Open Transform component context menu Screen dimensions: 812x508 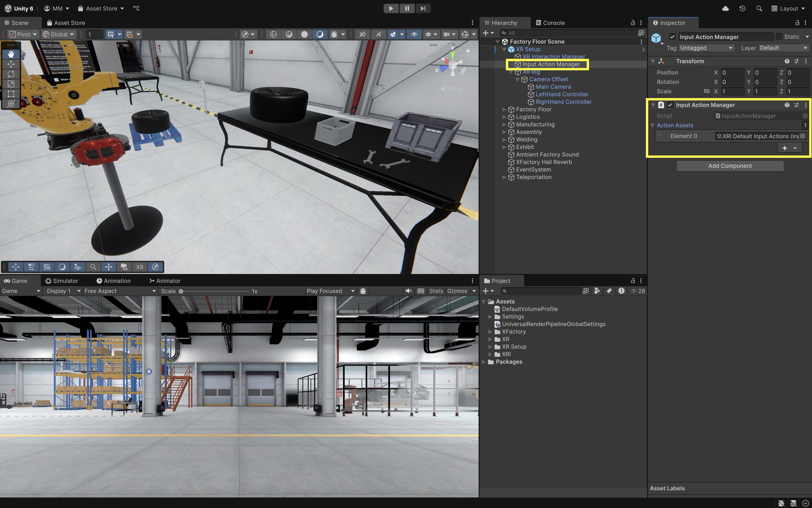click(x=806, y=61)
